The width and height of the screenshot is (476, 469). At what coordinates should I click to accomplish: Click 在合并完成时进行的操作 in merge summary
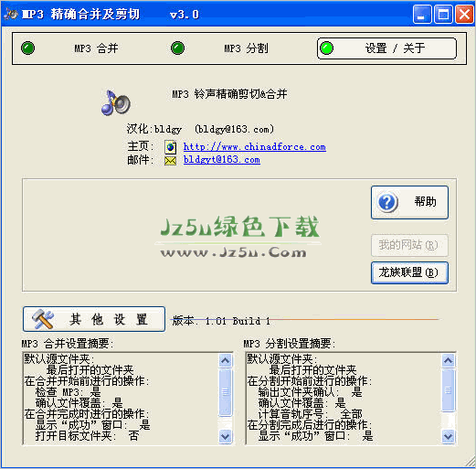[87, 414]
